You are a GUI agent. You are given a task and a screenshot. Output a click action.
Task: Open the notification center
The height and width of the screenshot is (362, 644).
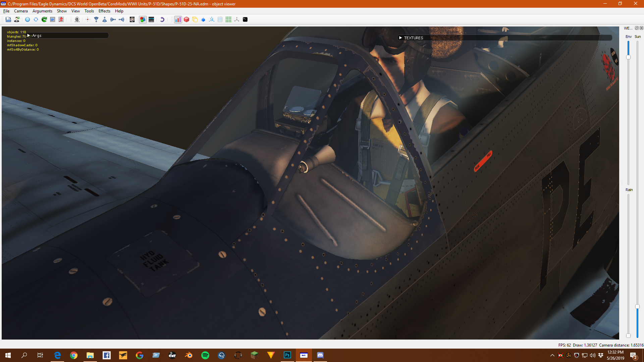[x=634, y=355]
